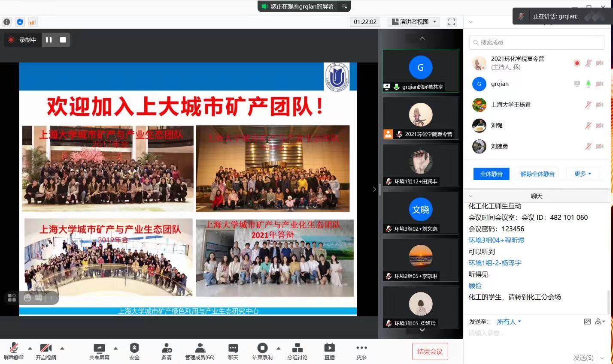Click the 结束会议 button
613x364 pixels.
(430, 352)
